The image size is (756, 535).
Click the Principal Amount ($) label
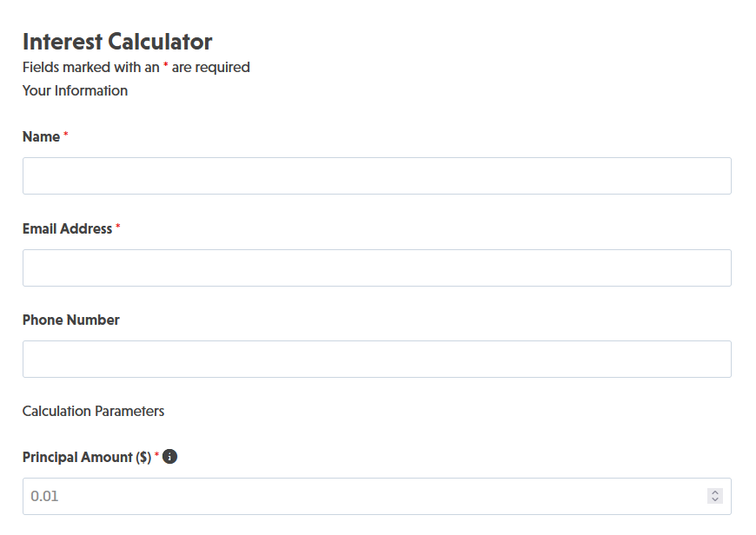pyautogui.click(x=86, y=458)
